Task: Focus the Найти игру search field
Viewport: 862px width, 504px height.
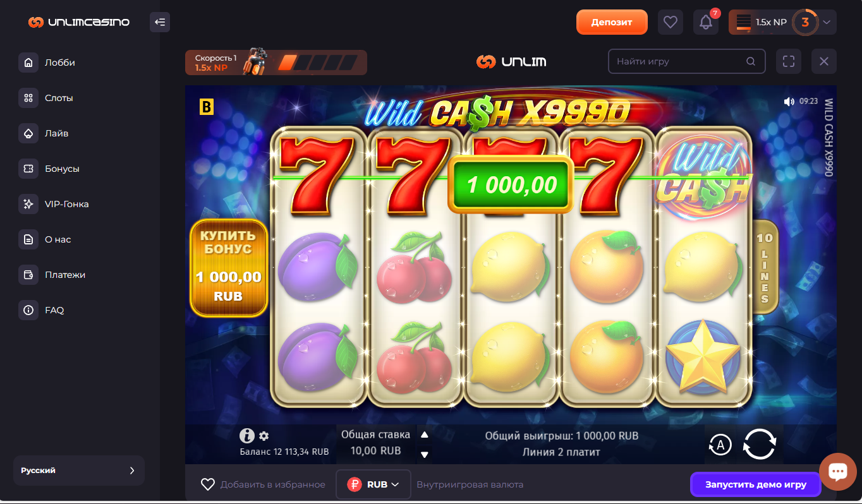Action: coord(686,61)
